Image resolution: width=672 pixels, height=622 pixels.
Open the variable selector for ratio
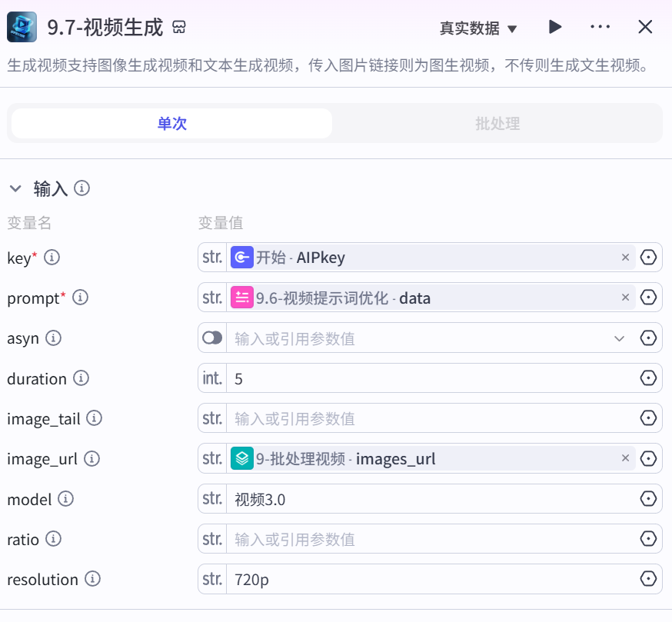[648, 539]
